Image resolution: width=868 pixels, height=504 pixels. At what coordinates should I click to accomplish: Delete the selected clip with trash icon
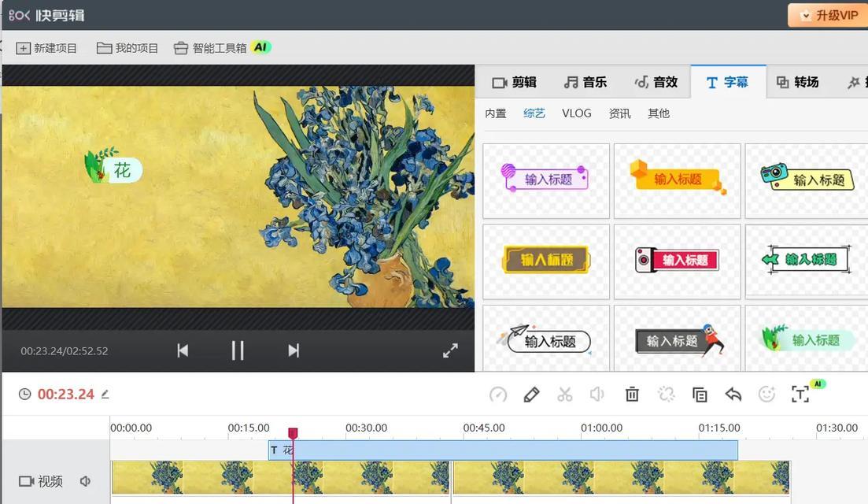[632, 395]
